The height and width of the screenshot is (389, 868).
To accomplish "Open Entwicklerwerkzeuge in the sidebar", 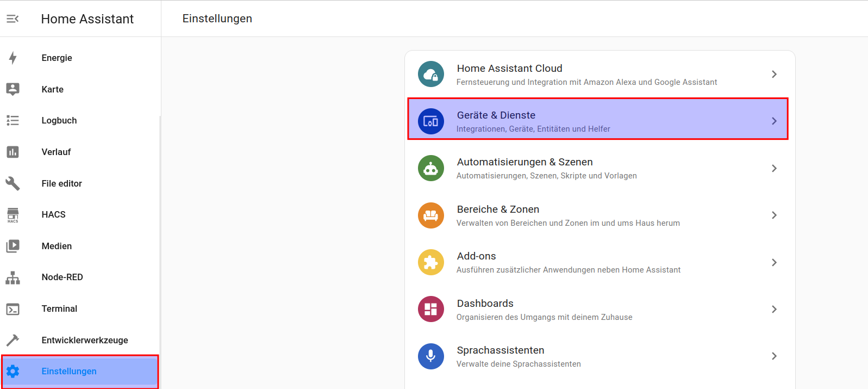I will (85, 341).
